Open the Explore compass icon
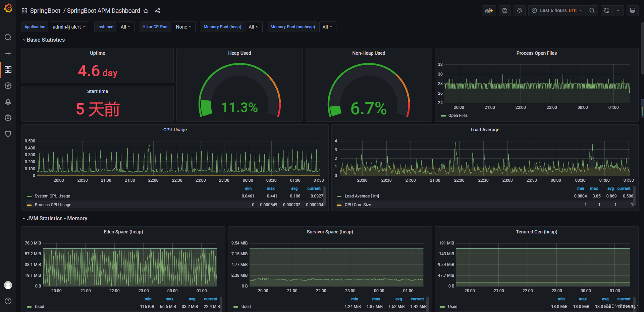 tap(8, 86)
